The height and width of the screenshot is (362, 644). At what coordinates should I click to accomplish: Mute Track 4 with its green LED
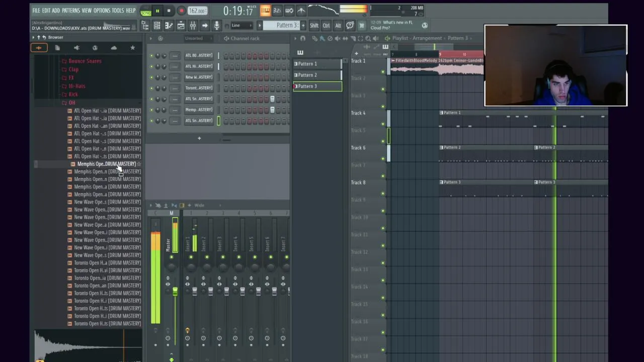(x=383, y=124)
